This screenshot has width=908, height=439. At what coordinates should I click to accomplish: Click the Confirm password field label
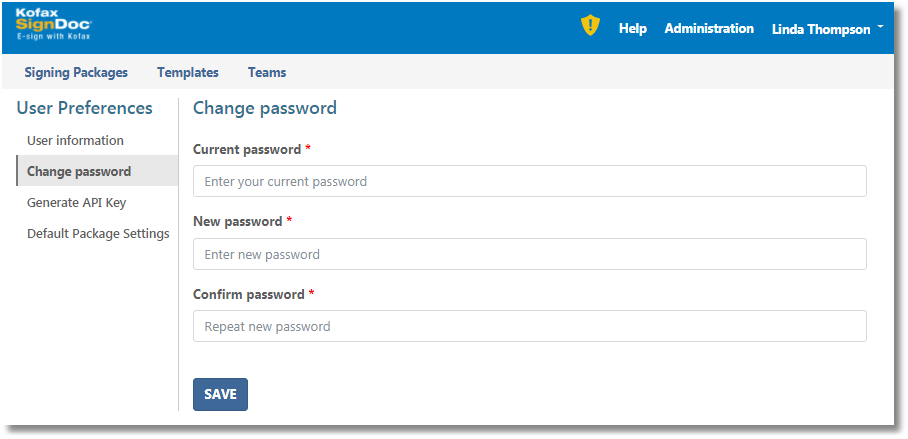click(x=249, y=294)
